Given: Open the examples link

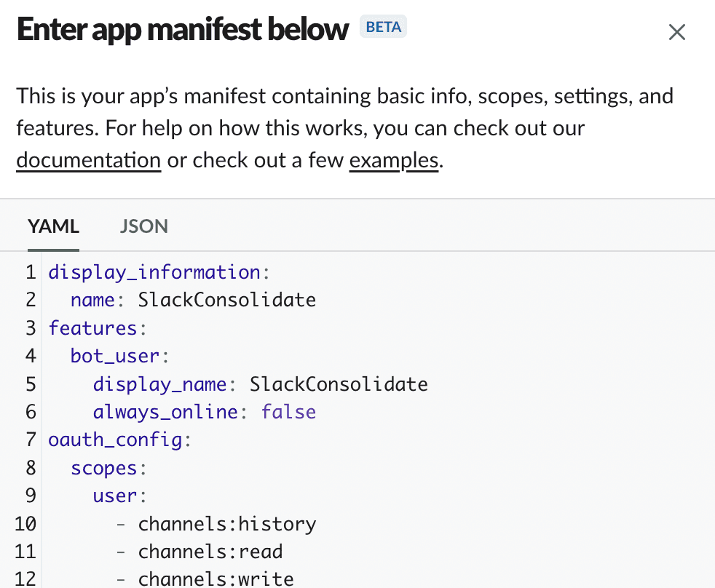Looking at the screenshot, I should (394, 159).
